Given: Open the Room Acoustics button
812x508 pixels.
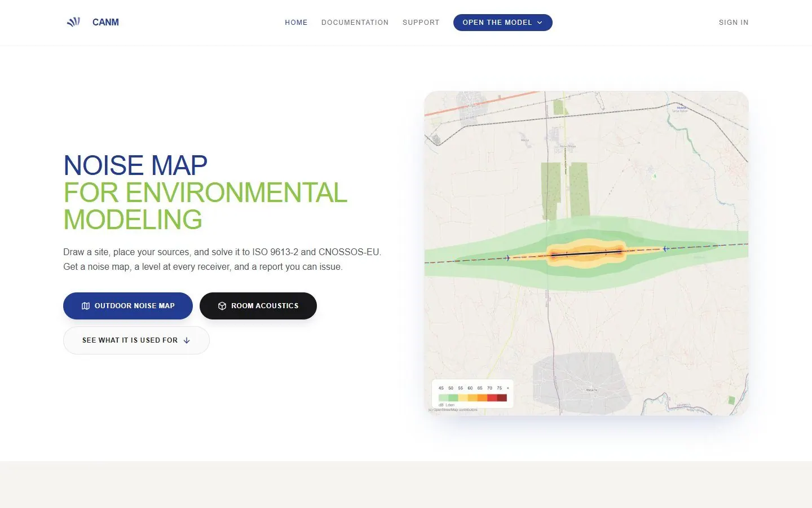Looking at the screenshot, I should click(x=258, y=306).
